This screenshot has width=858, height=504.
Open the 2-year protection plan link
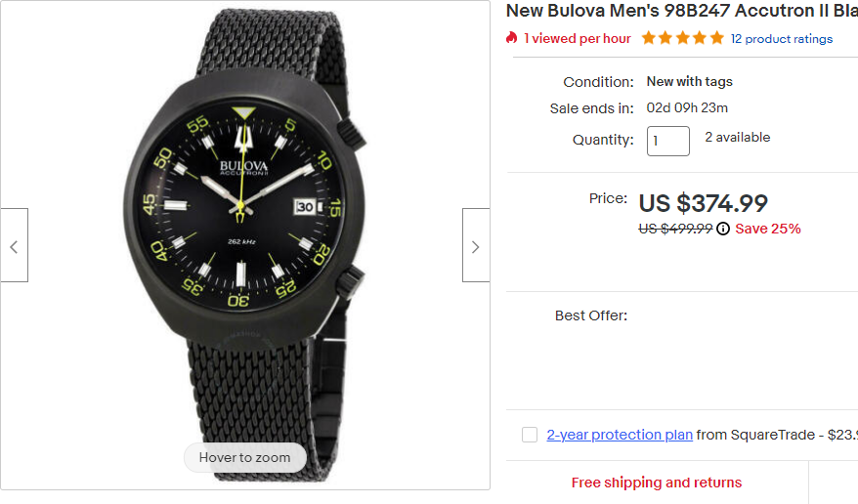click(620, 435)
